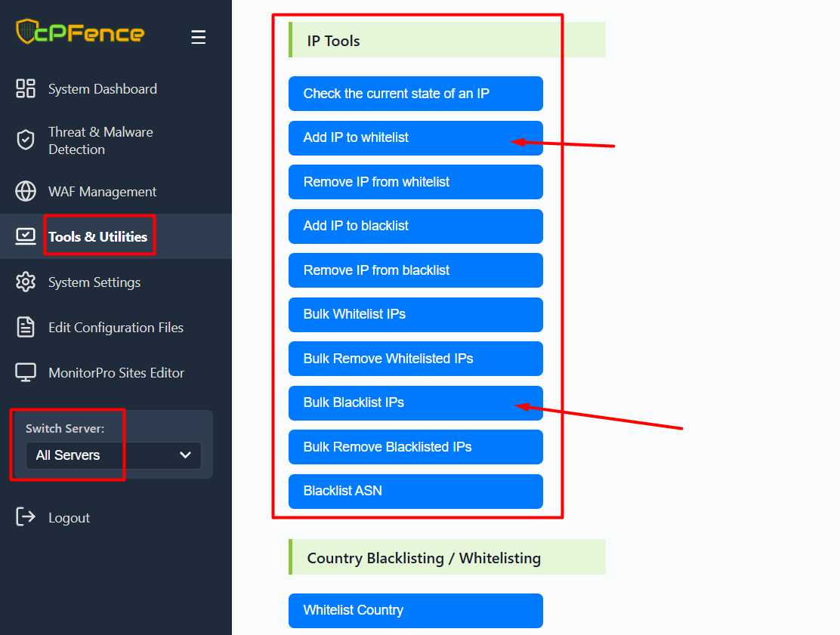Click the MonitorPro Sites Editor icon
This screenshot has height=635, width=840.
coord(26,373)
